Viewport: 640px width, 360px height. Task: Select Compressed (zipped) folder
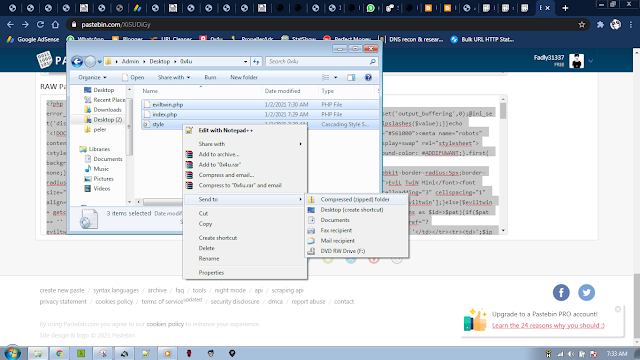click(x=357, y=200)
